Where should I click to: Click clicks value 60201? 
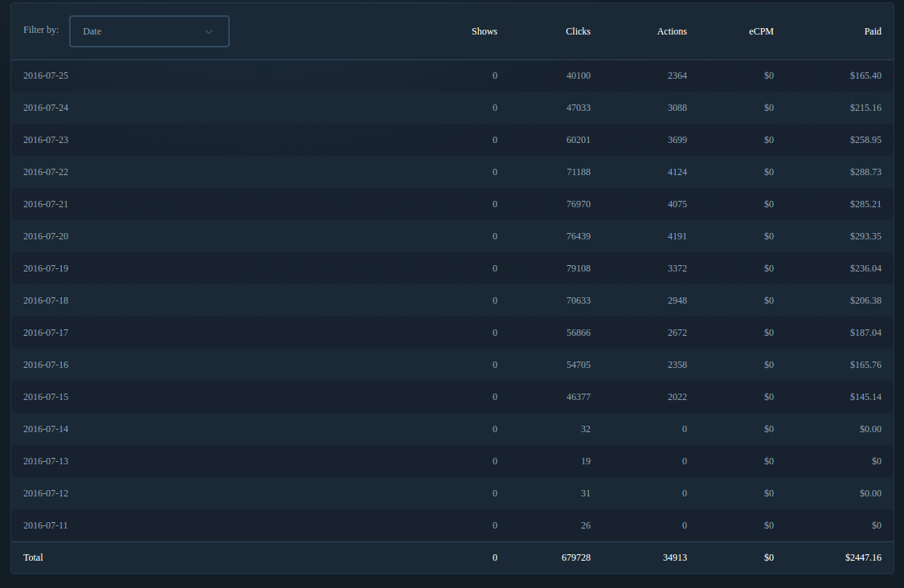click(x=579, y=140)
